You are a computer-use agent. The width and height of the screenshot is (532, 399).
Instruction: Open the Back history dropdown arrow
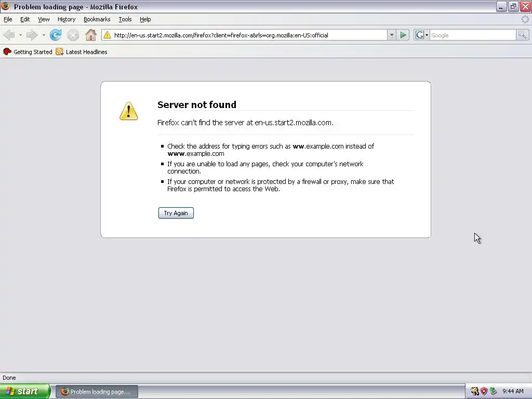click(x=20, y=35)
